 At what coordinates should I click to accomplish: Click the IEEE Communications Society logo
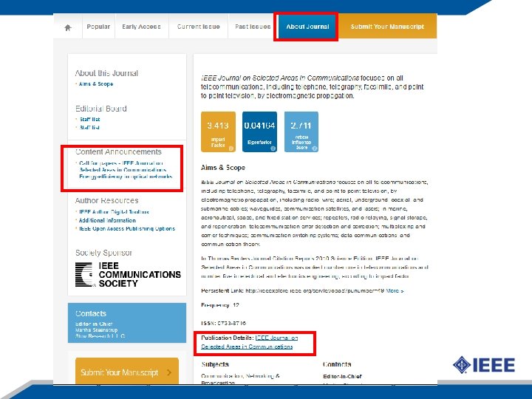pos(128,274)
